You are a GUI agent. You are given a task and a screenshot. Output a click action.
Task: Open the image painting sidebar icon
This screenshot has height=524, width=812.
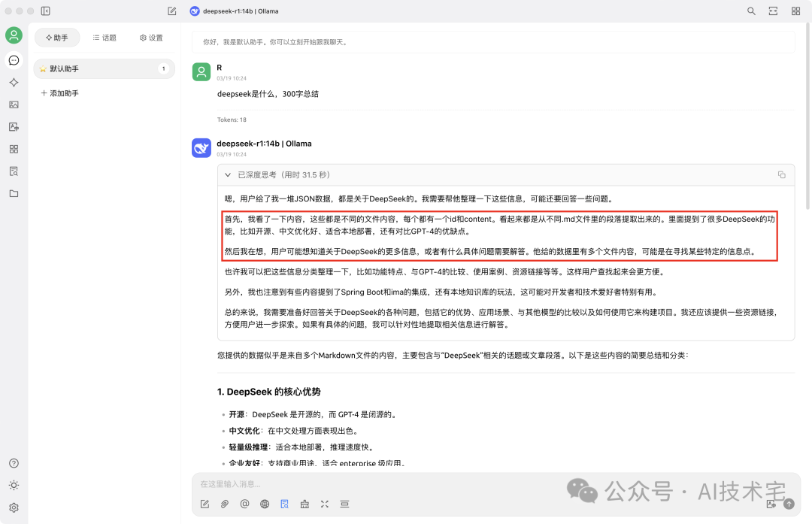point(14,104)
